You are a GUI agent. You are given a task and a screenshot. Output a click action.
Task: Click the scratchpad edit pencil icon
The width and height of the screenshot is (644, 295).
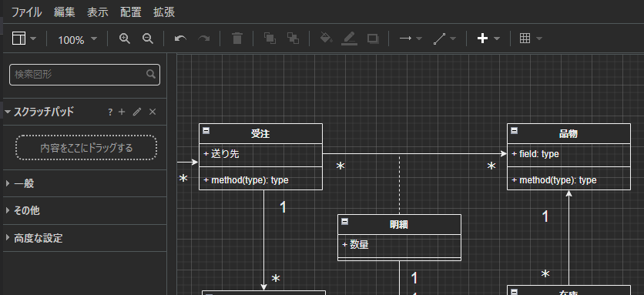coord(137,112)
